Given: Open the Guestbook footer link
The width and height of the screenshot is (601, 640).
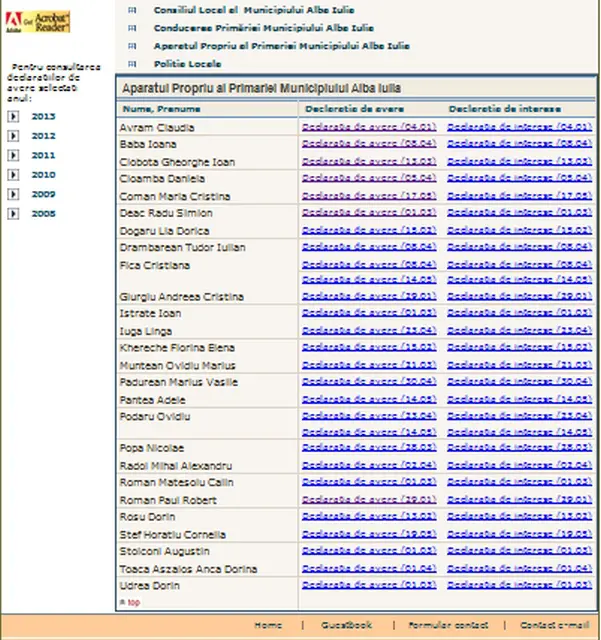Looking at the screenshot, I should pyautogui.click(x=346, y=625).
